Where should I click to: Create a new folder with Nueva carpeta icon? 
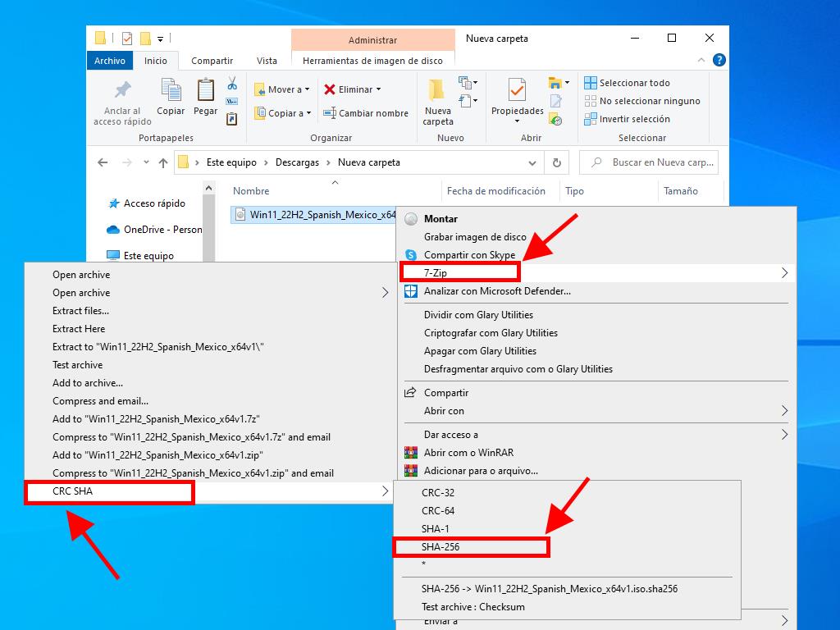437,101
